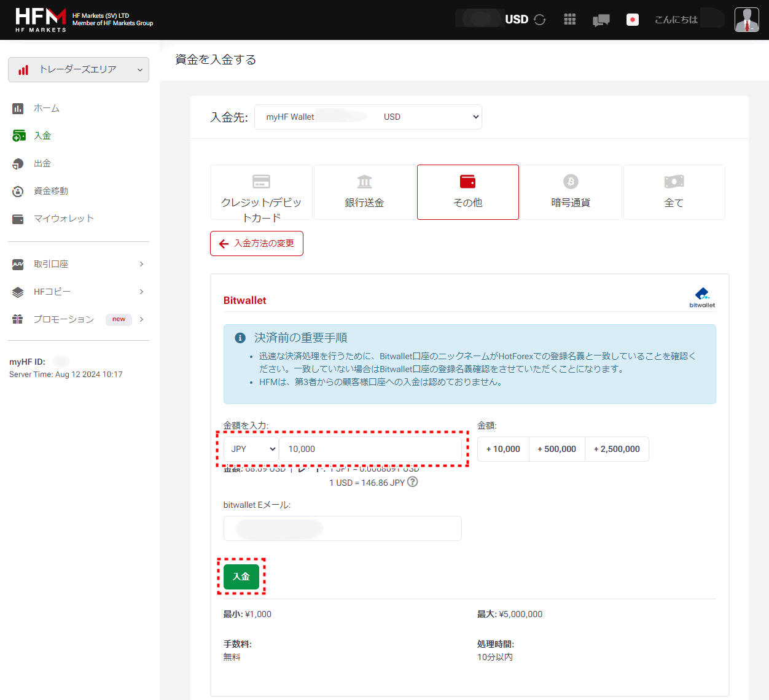Refresh the USD balance icon
This screenshot has width=769, height=700.
(x=540, y=20)
